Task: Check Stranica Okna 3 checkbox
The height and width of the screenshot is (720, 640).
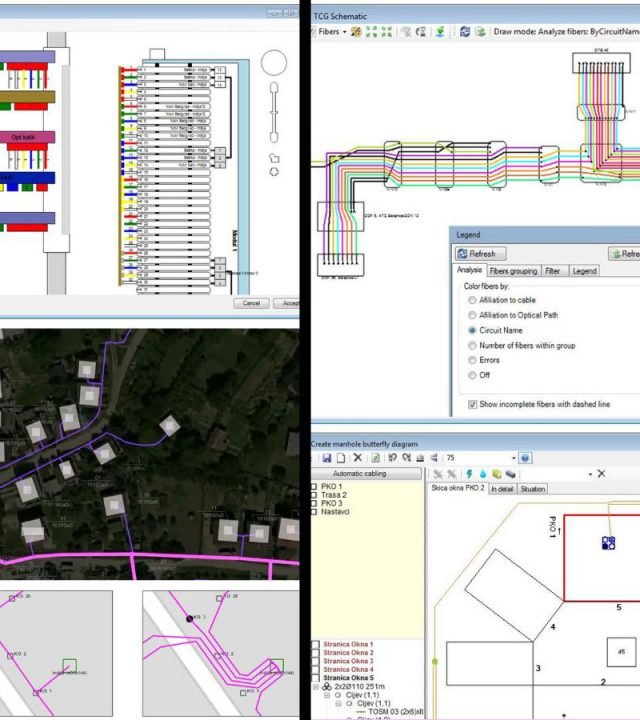Action: (x=315, y=661)
